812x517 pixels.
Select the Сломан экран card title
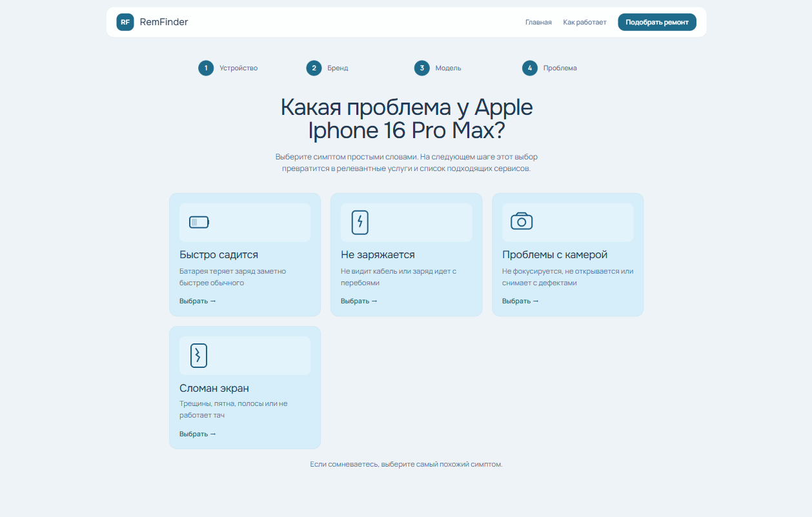pyautogui.click(x=214, y=389)
